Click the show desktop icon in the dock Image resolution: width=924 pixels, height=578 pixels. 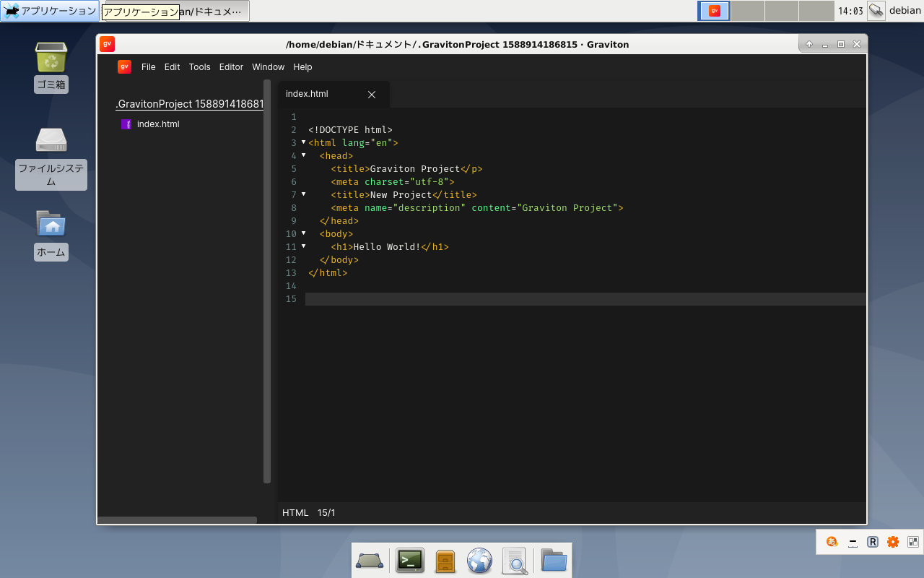(370, 561)
